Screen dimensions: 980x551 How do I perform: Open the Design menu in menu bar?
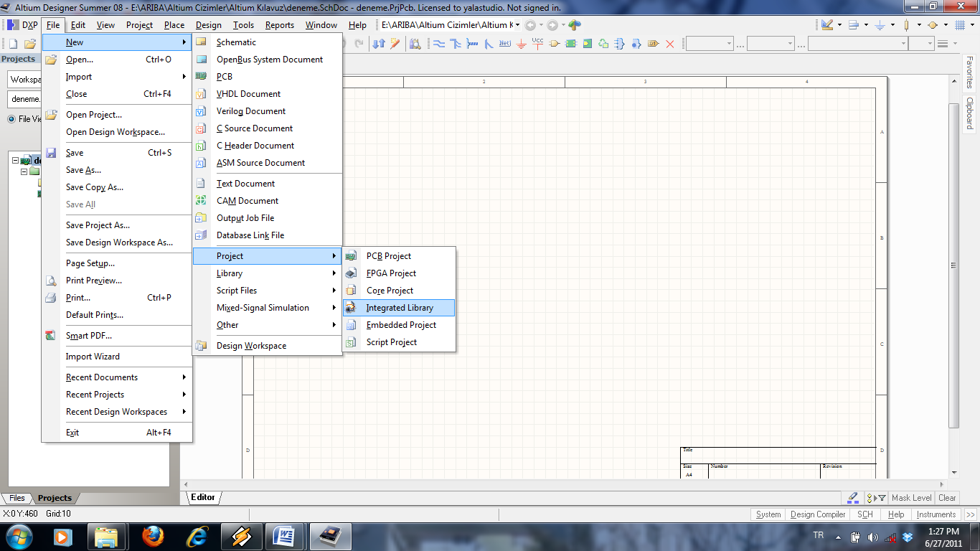pyautogui.click(x=209, y=25)
